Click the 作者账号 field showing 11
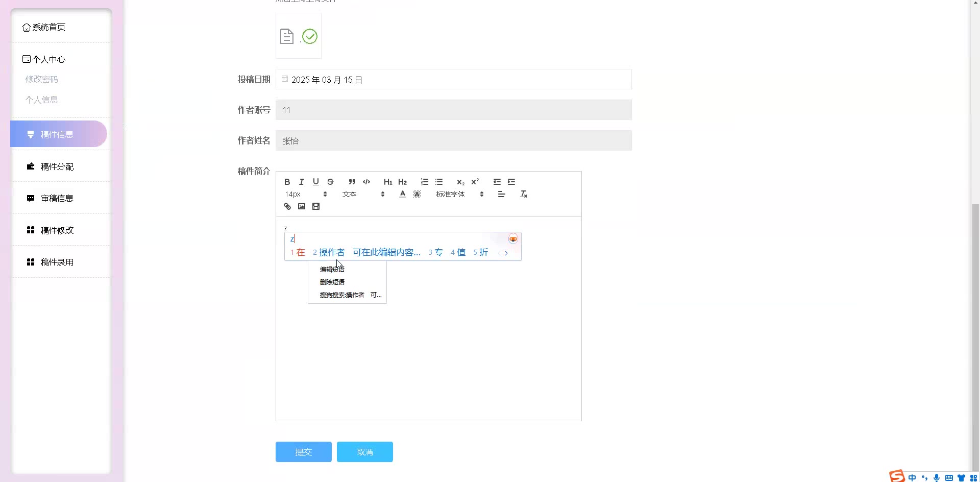Viewport: 980px width, 482px height. [454, 110]
